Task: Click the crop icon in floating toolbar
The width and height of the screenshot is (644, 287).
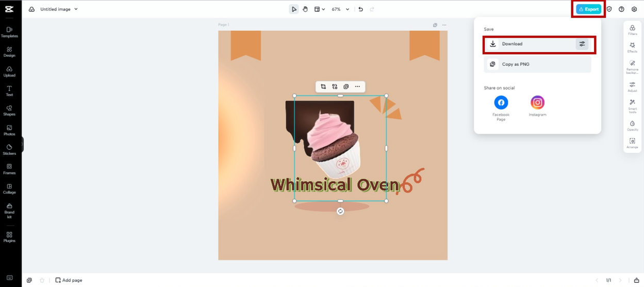Action: click(323, 87)
